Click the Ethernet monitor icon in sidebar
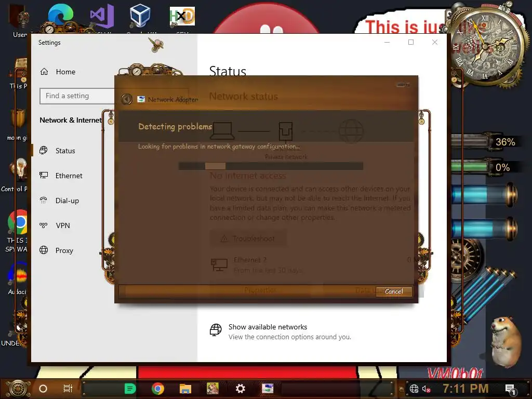This screenshot has width=532, height=399. 44,175
